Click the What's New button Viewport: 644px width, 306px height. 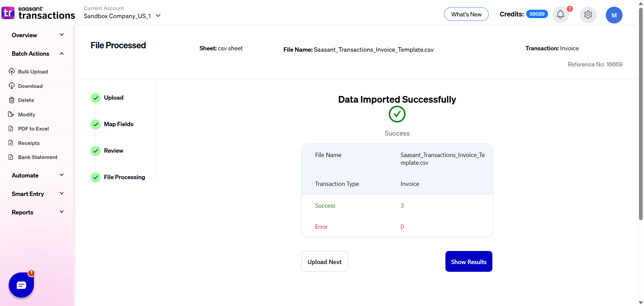[466, 14]
